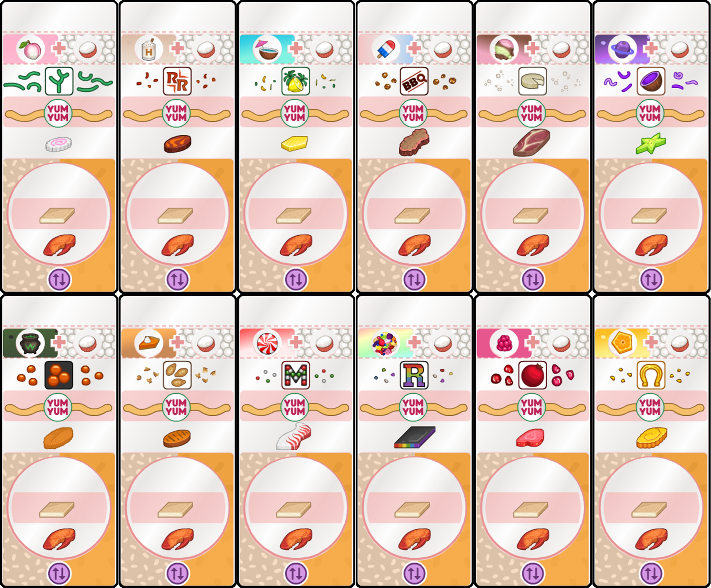
Task: Select the BBQ sauce icon
Action: pyautogui.click(x=414, y=81)
